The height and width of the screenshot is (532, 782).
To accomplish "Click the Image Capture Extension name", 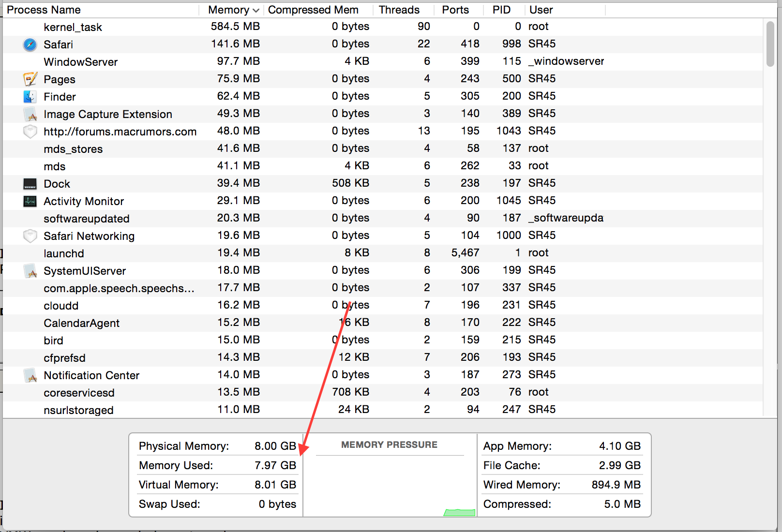I will pyautogui.click(x=108, y=114).
